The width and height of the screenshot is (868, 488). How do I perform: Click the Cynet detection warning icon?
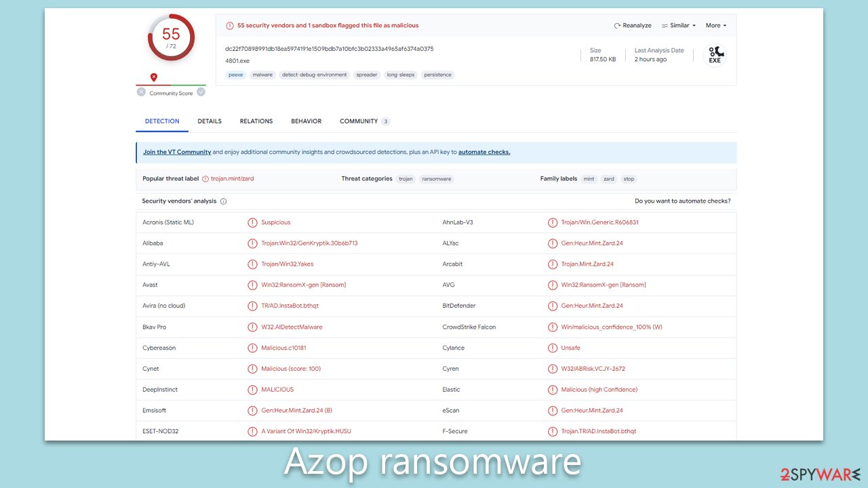252,369
